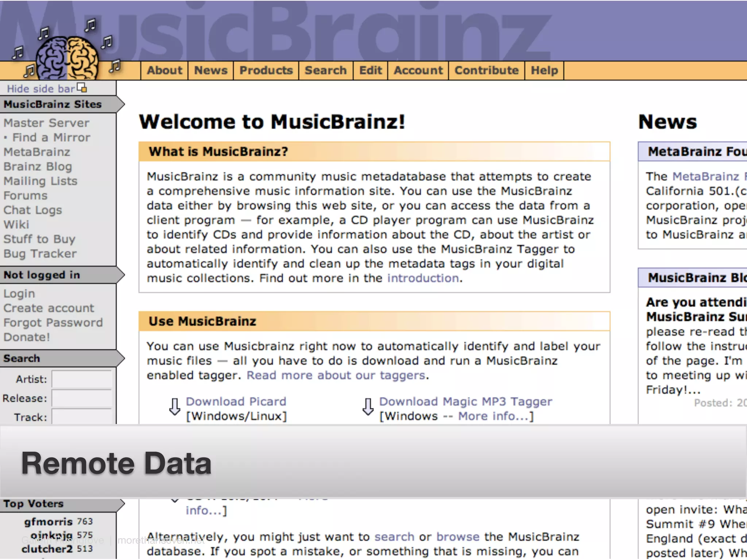Screen dimensions: 747x560
Task: Click the Magic MP3 Tagger download arrow icon
Action: pos(368,407)
